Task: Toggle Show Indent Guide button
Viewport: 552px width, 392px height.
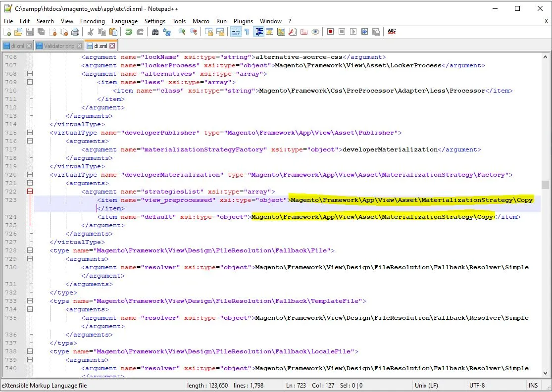Action: (258, 32)
